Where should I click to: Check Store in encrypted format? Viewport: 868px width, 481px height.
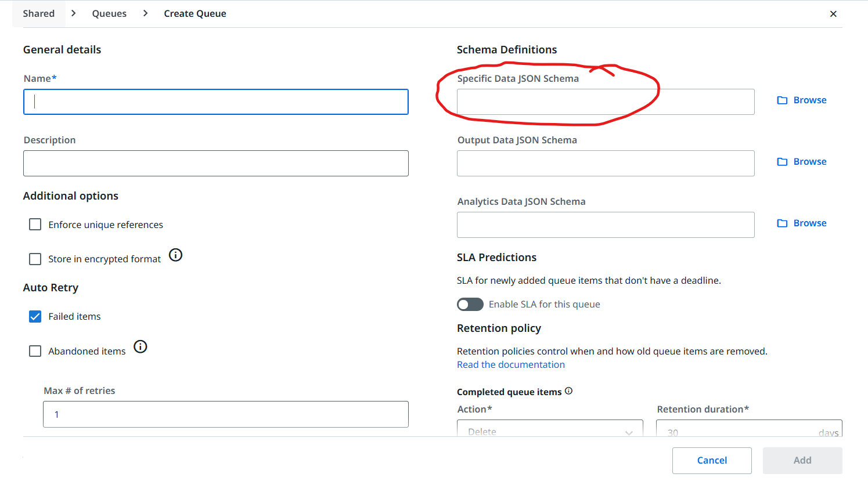35,259
